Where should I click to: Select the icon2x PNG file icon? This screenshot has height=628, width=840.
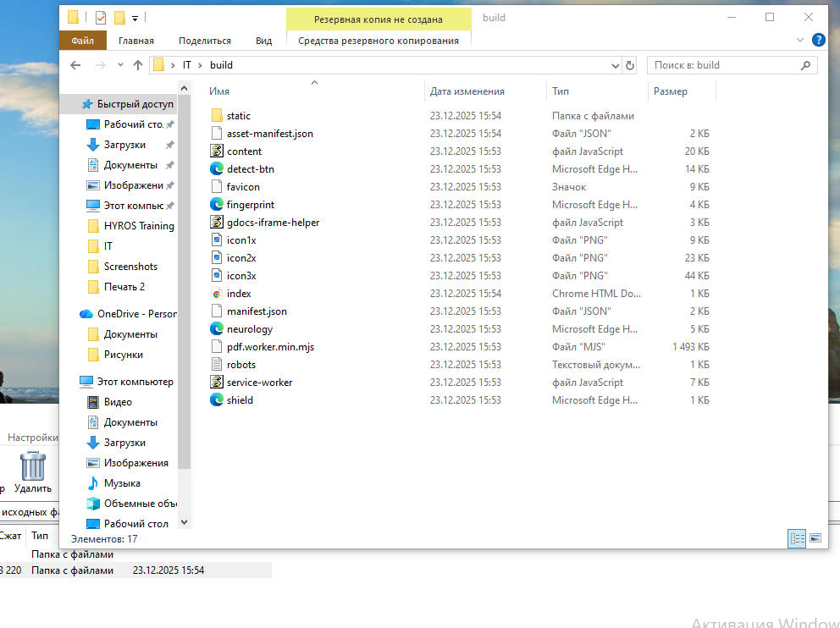217,257
